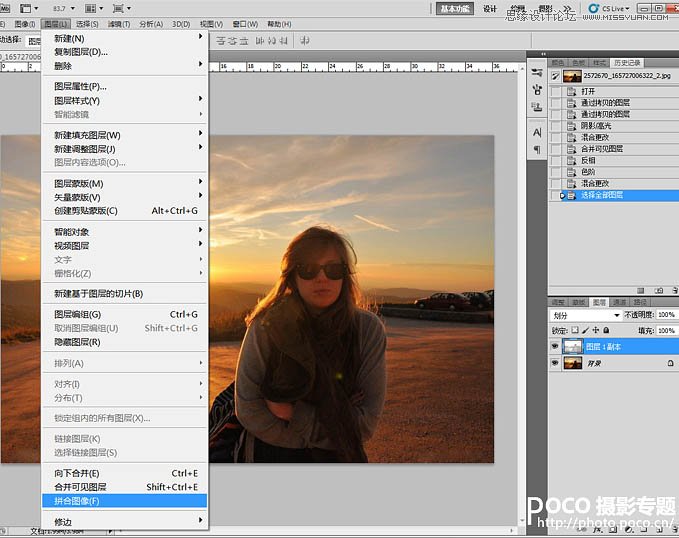Open the layer blend mode dropdown 划分

[x=585, y=315]
